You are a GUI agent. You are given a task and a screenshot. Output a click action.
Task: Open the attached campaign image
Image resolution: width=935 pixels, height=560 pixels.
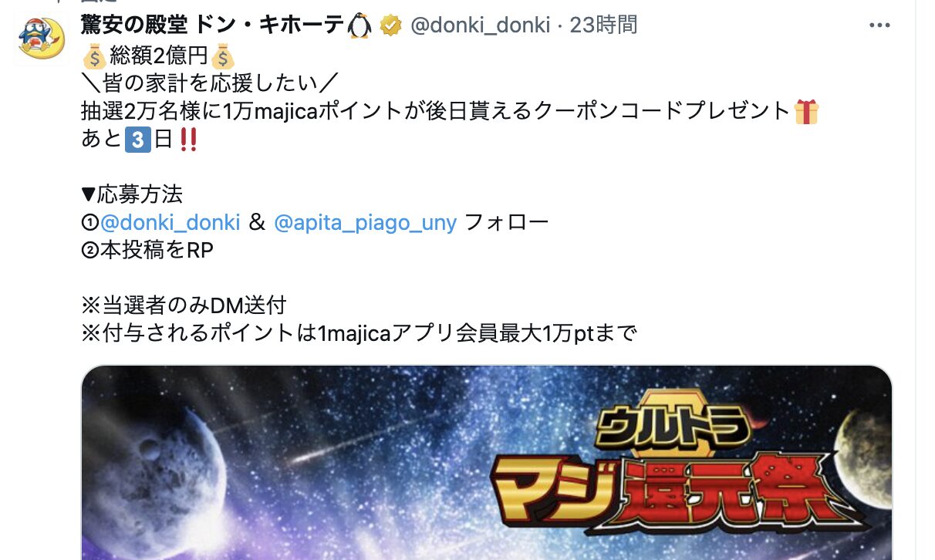click(487, 463)
